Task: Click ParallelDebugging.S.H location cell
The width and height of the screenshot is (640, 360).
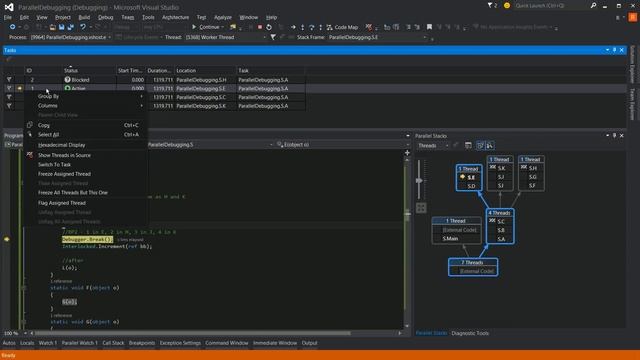Action: pos(205,80)
